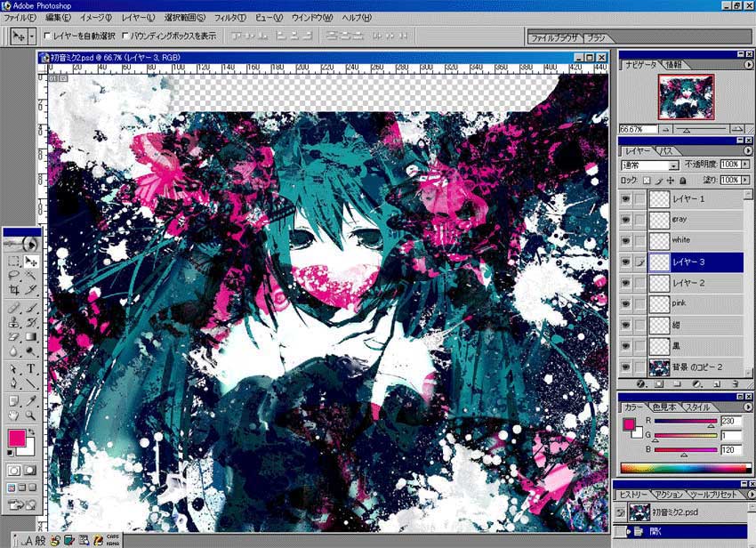Screen dimensions: 756x548
Task: Open the イメージ(I) menu
Action: coord(95,18)
